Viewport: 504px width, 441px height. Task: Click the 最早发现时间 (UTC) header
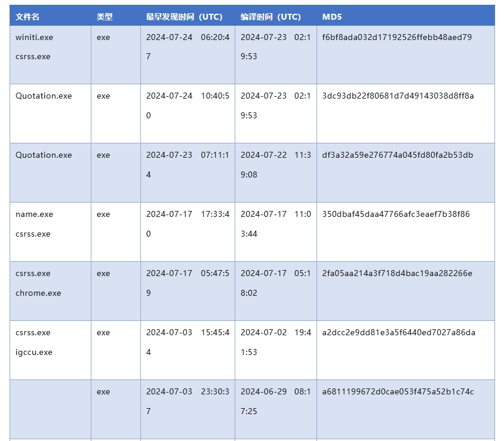point(184,17)
